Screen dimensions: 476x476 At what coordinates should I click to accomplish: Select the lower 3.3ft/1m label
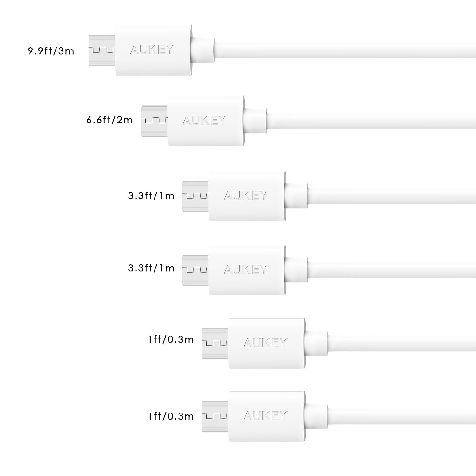coord(151,268)
